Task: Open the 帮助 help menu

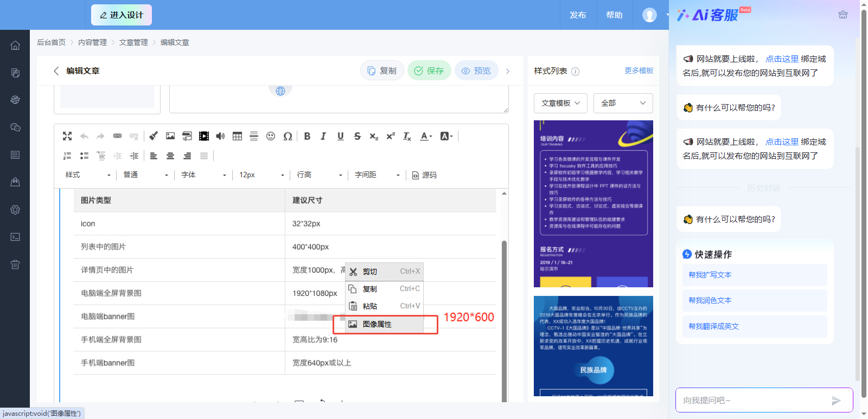Action: [614, 15]
